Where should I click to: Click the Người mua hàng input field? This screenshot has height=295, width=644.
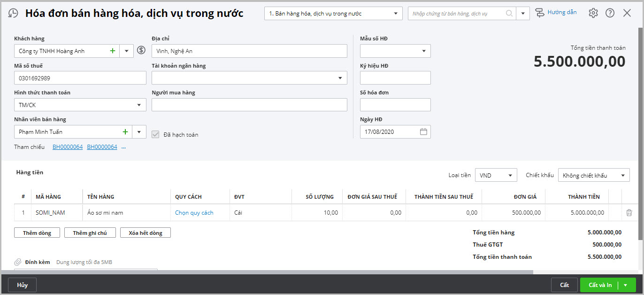pos(249,105)
